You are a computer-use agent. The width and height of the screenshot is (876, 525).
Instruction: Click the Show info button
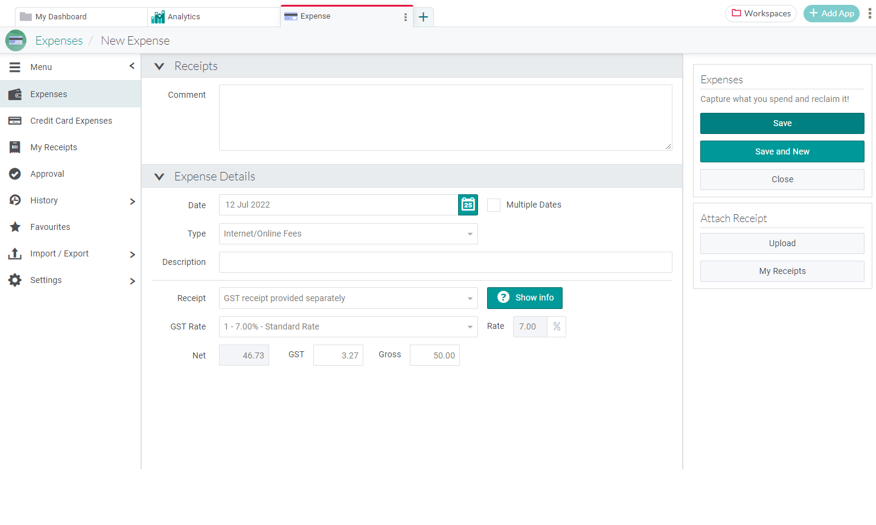(x=525, y=298)
